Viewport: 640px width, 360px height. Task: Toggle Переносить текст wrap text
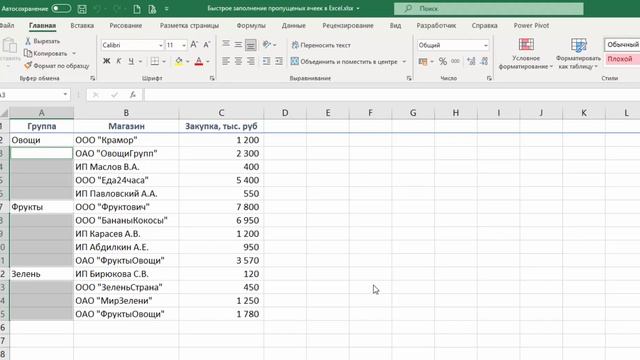click(x=321, y=45)
